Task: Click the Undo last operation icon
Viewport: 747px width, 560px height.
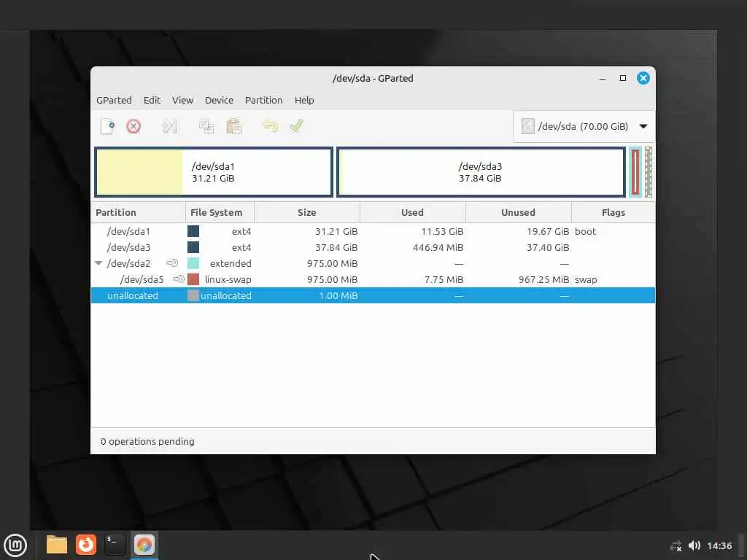Action: click(x=270, y=127)
